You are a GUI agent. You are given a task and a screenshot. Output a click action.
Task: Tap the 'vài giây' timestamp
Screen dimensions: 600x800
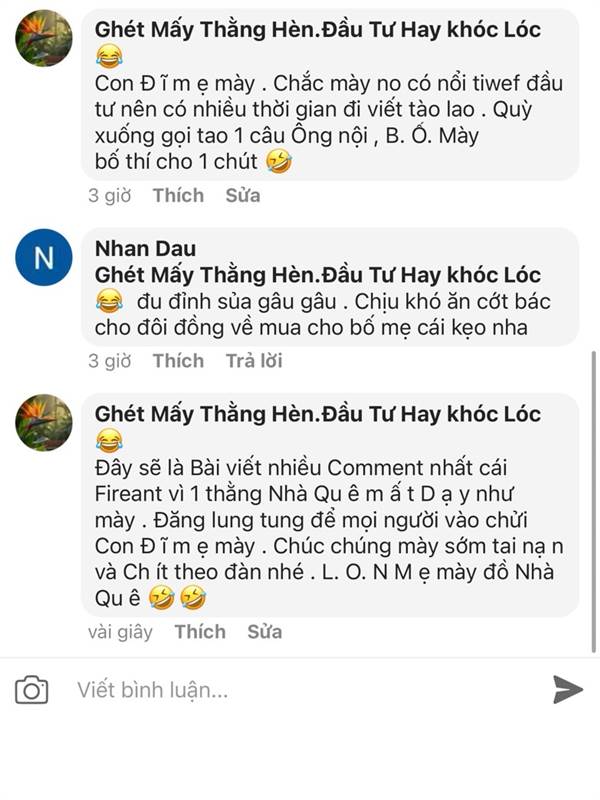point(120,632)
